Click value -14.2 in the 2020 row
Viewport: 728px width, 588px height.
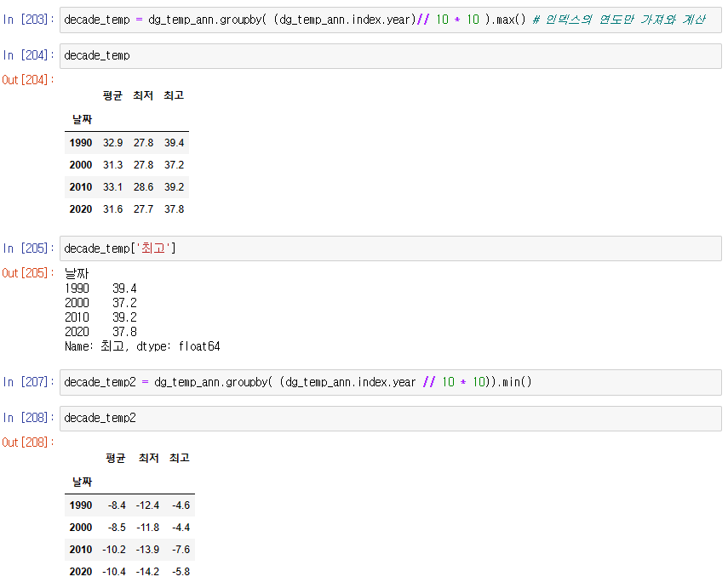point(147,572)
